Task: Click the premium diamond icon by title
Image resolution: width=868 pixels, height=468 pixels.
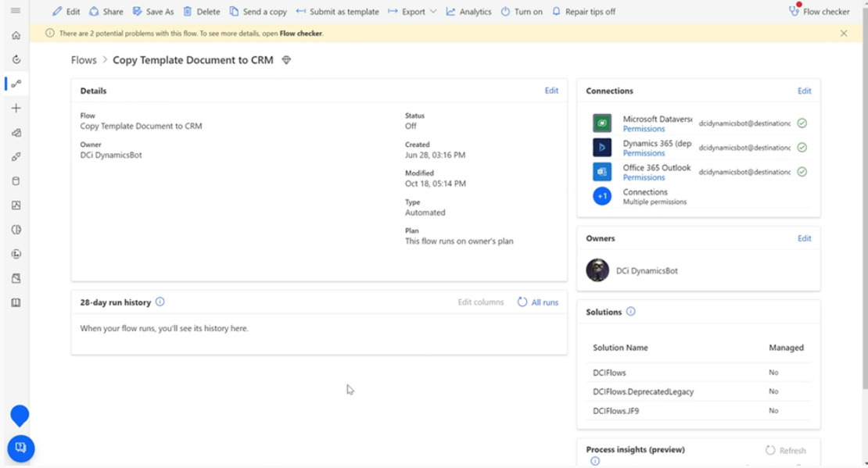Action: click(x=286, y=60)
